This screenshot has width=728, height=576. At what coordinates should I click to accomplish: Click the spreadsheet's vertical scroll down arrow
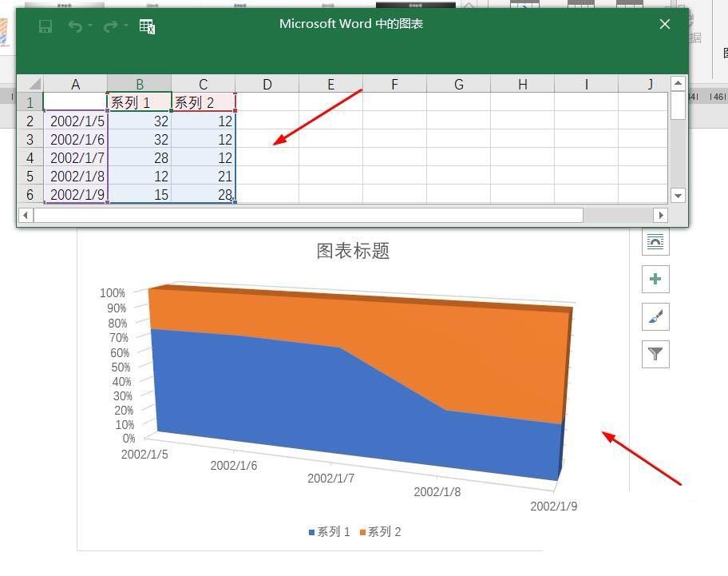tap(678, 195)
